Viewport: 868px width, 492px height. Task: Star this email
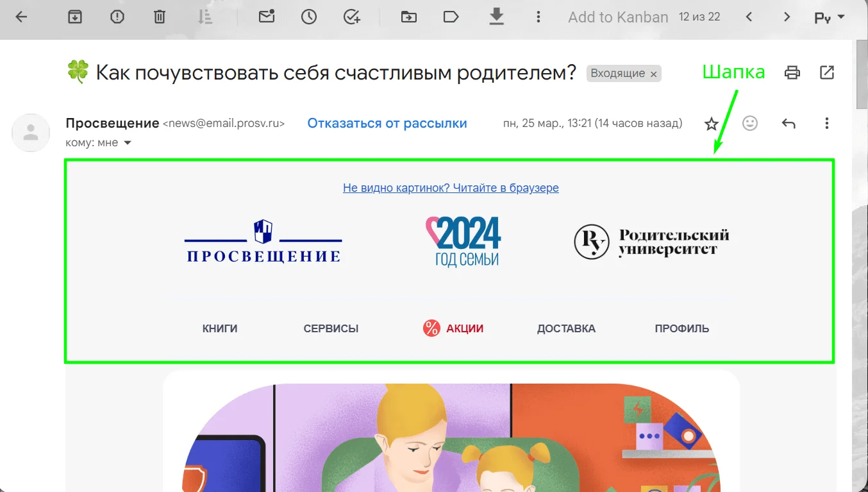click(x=712, y=124)
